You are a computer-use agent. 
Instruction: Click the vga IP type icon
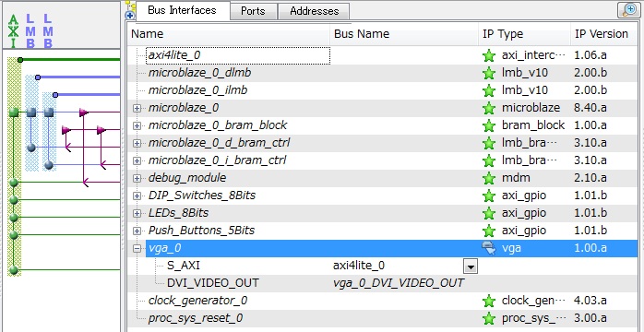[489, 248]
